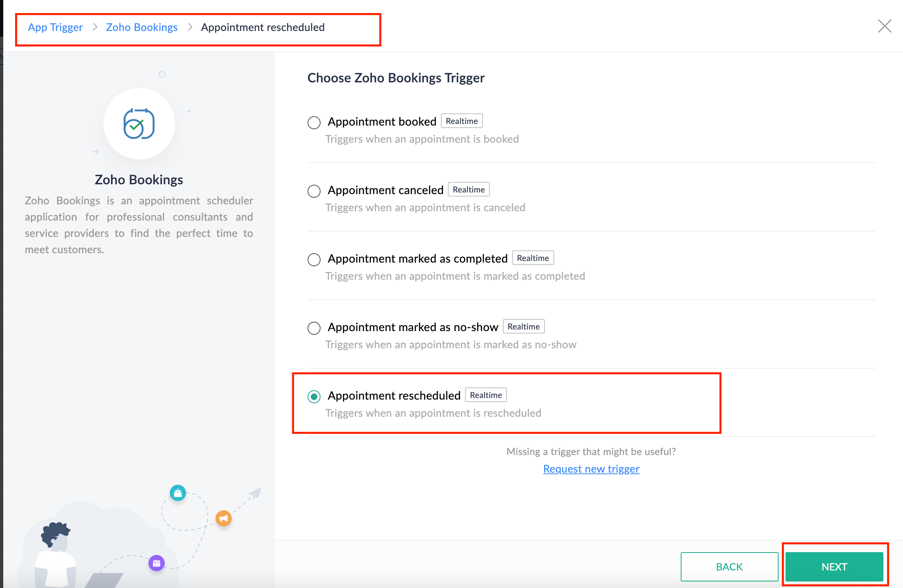903x588 pixels.
Task: Click the teal shopping bag illustration icon
Action: point(178,493)
